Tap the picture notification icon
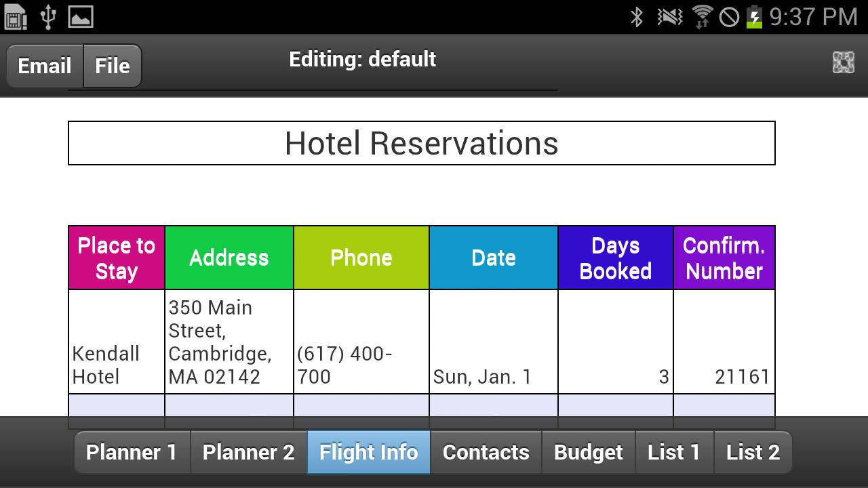The height and width of the screenshot is (488, 868). pyautogui.click(x=81, y=17)
